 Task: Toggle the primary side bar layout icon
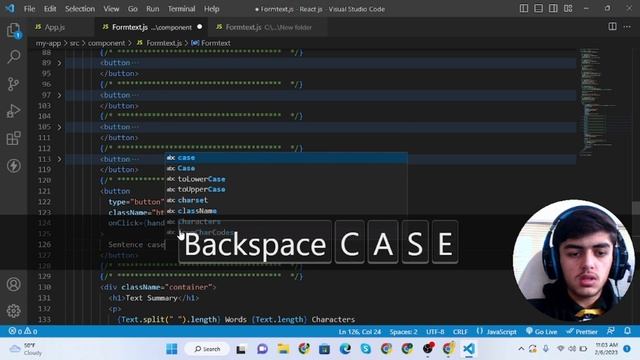click(x=524, y=9)
